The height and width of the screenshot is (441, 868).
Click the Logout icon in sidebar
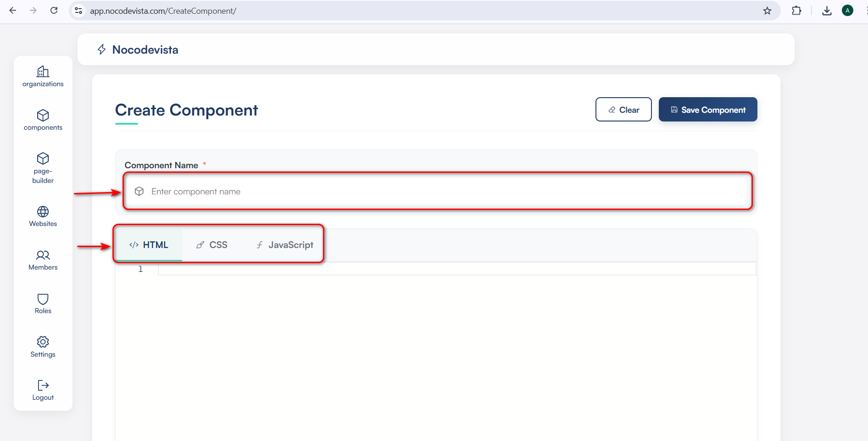pyautogui.click(x=43, y=385)
